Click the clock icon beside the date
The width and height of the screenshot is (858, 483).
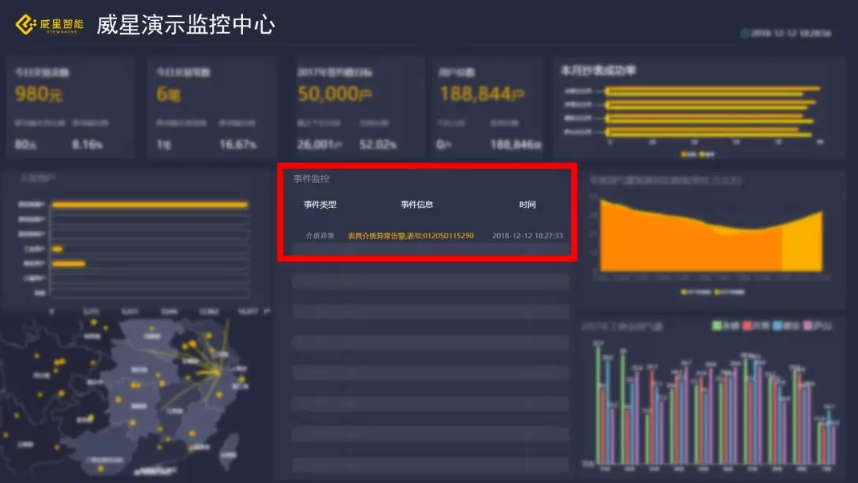tap(744, 33)
